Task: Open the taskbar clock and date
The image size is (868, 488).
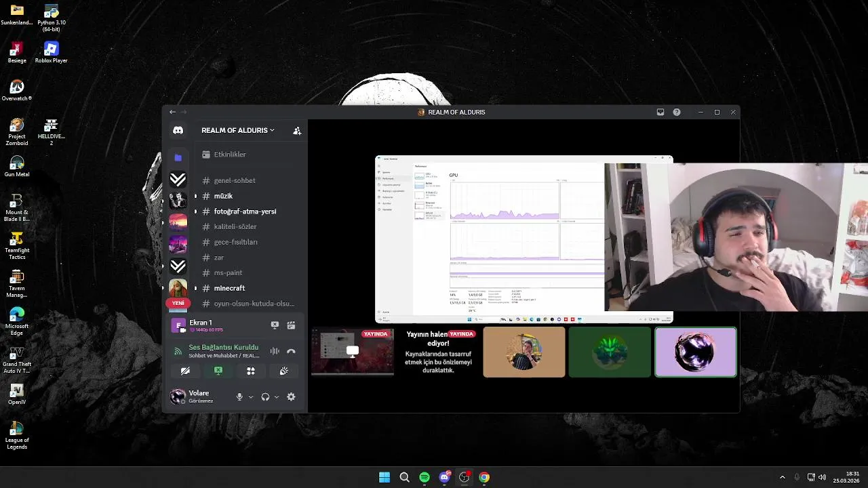Action: pos(846,477)
